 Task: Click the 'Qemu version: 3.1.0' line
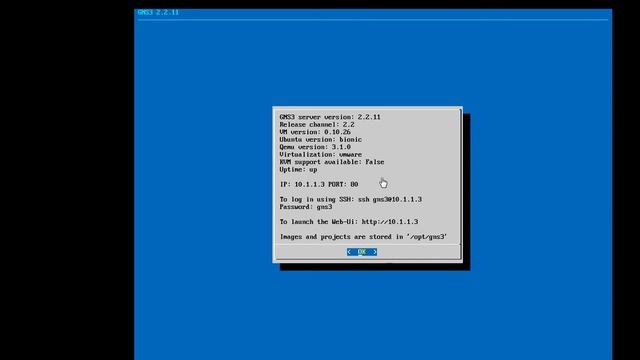pyautogui.click(x=315, y=147)
